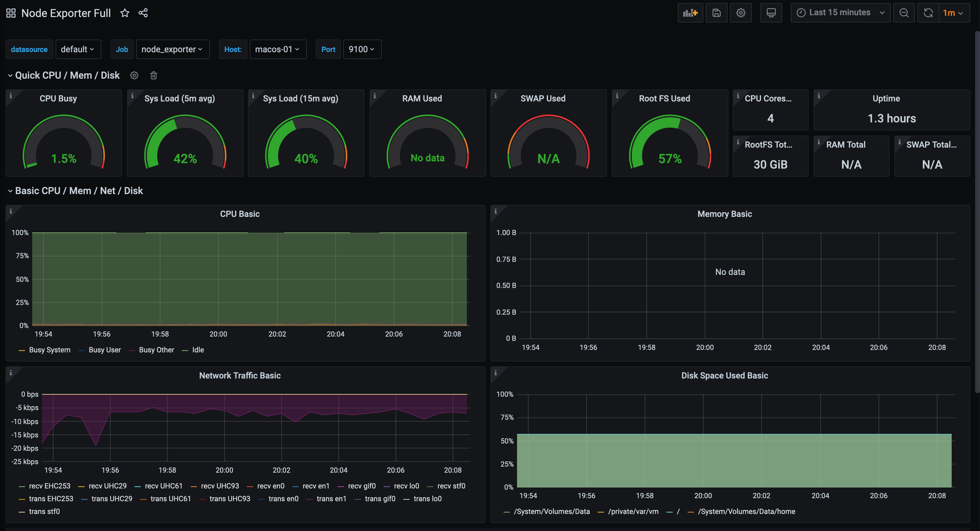
Task: Toggle the Idle series in CPU Basic legend
Action: [198, 350]
